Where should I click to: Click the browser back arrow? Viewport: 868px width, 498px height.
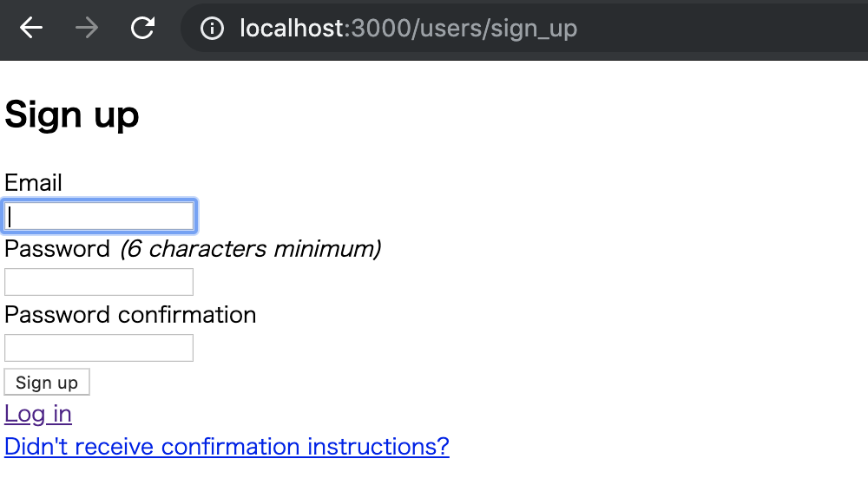click(31, 29)
